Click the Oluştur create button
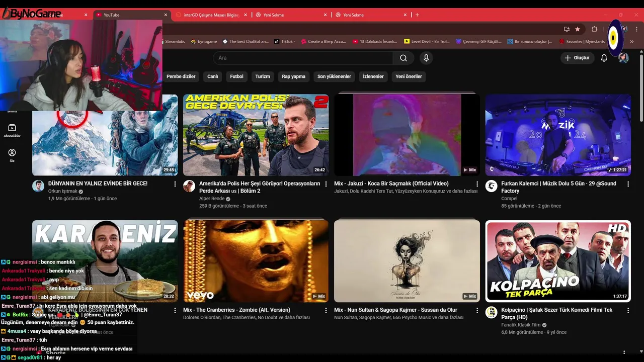 tap(577, 58)
